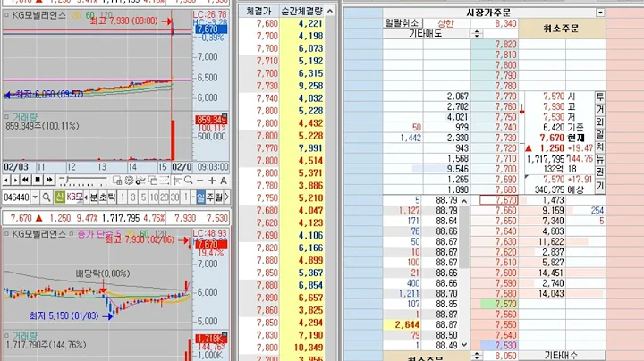The height and width of the screenshot is (361, 644).
Task: Click the strength list scroll up arrow
Action: pyautogui.click(x=464, y=201)
